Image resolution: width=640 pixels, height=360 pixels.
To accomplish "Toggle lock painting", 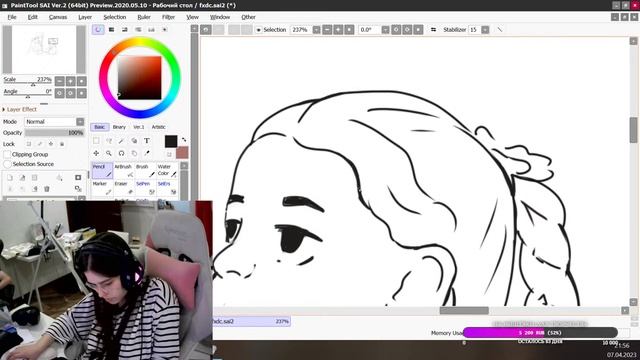I will [40, 144].
